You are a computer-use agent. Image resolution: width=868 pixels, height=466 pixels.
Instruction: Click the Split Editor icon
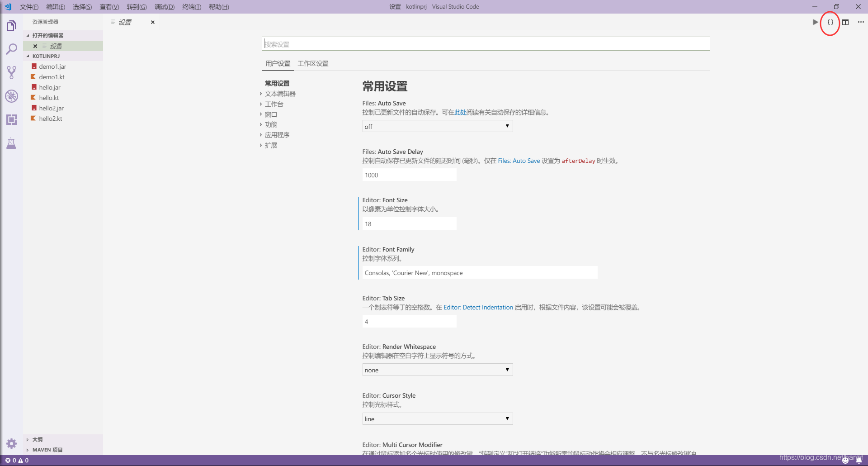(845, 22)
